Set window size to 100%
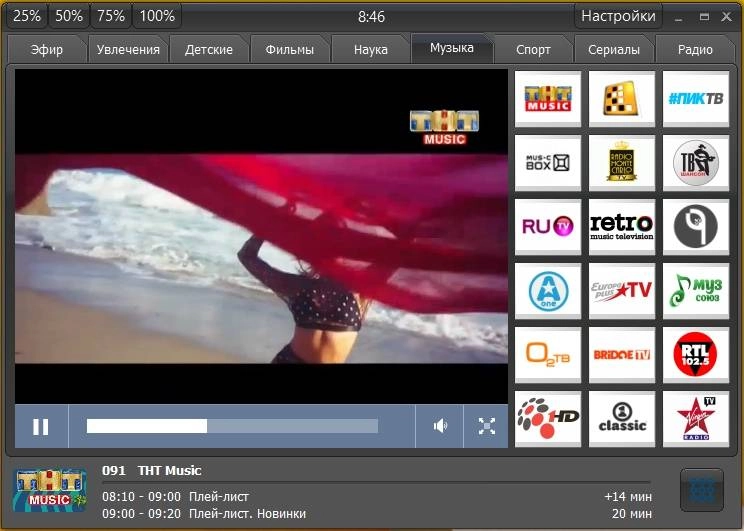This screenshot has width=744, height=531. pos(157,16)
